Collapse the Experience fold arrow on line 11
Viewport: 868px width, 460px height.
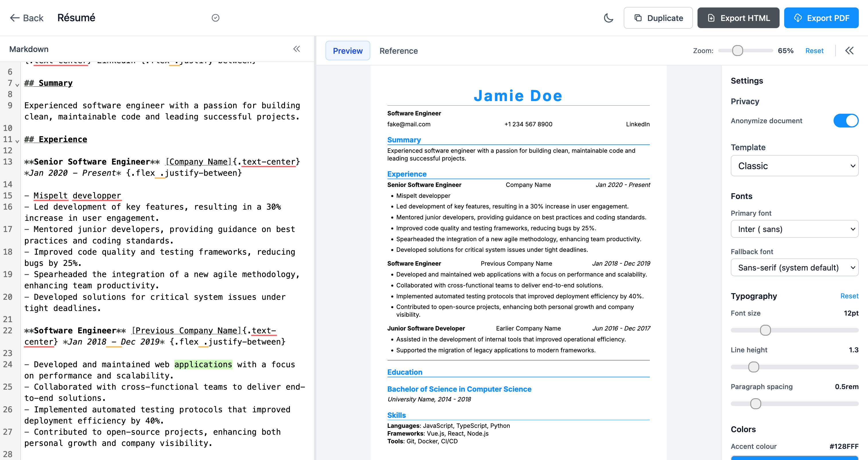coord(17,141)
